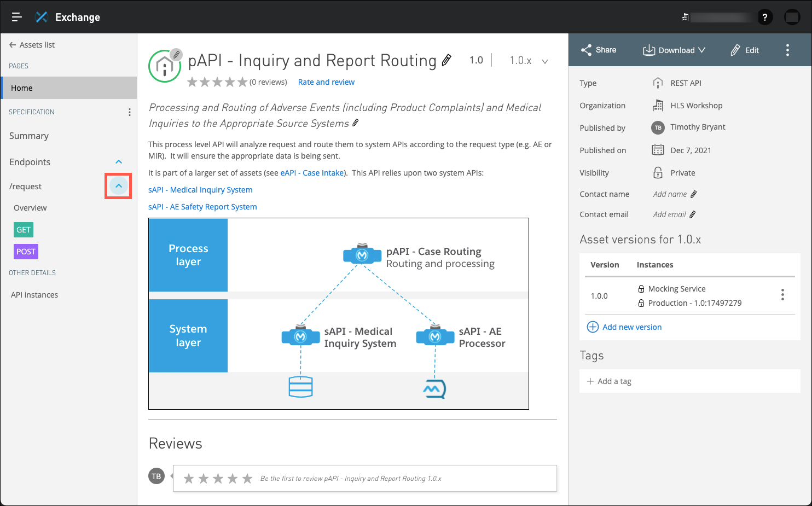The image size is (812, 506).
Task: Click the Share button
Action: [599, 50]
